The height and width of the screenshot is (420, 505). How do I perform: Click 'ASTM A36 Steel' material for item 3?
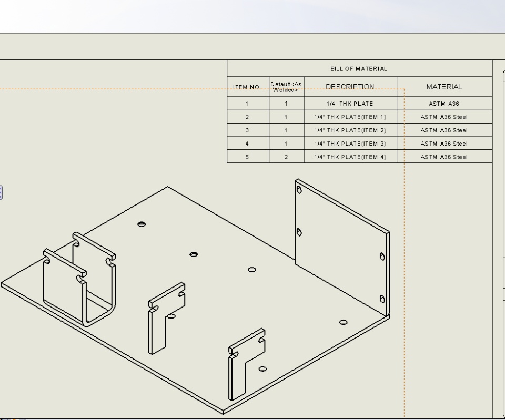coord(445,130)
